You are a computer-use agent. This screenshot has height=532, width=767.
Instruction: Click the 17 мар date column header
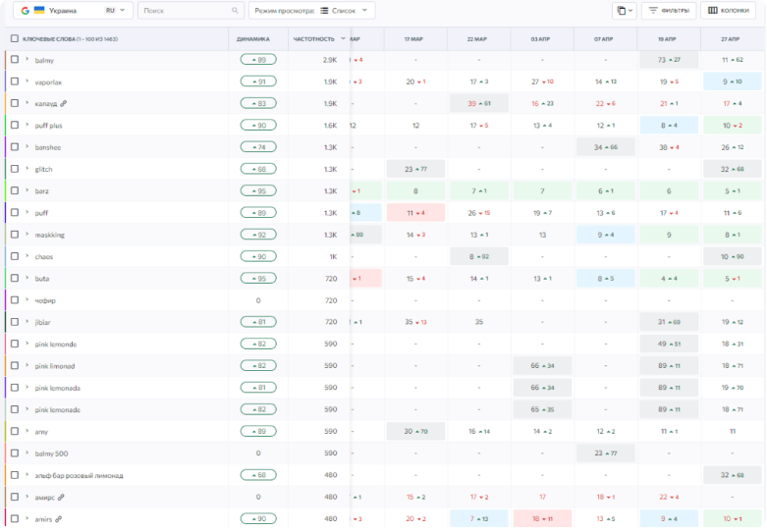(413, 38)
